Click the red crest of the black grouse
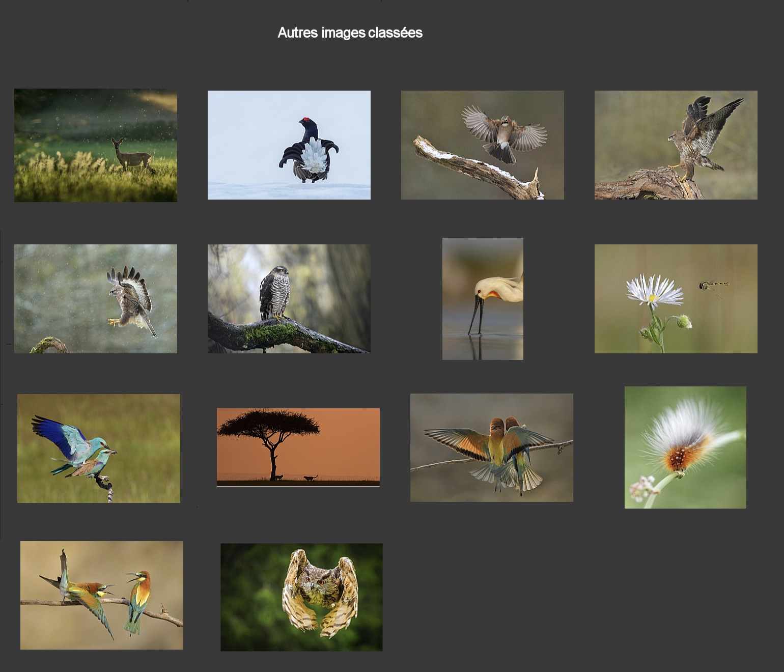 (x=306, y=120)
